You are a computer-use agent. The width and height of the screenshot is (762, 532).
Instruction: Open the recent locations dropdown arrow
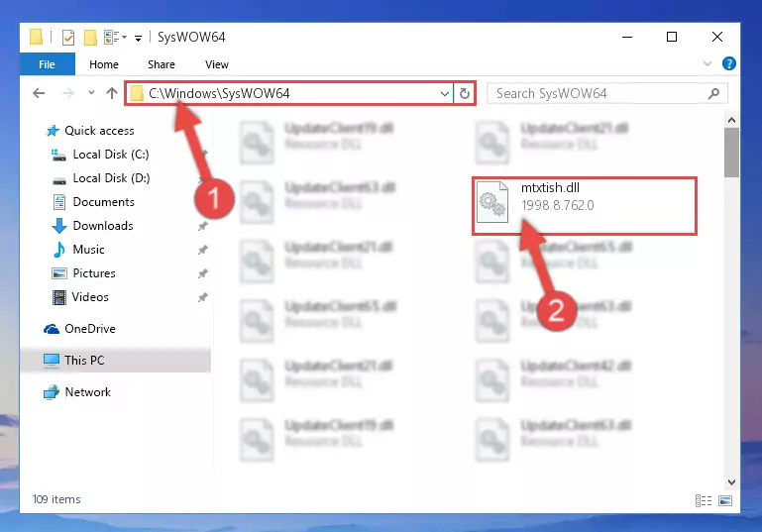click(x=91, y=92)
